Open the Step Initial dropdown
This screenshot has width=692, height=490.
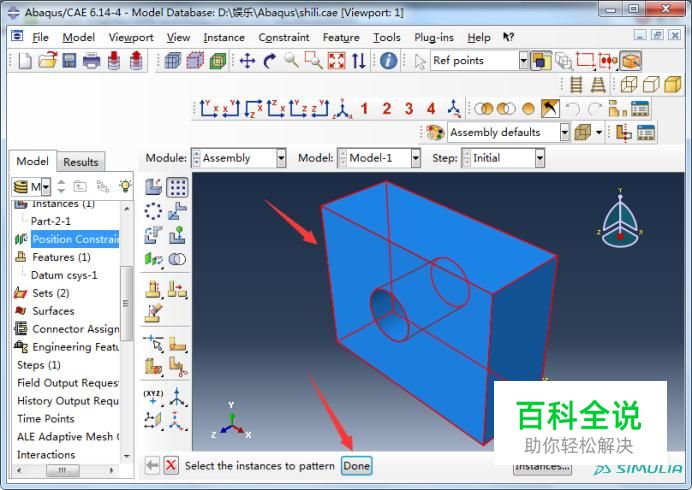(540, 158)
